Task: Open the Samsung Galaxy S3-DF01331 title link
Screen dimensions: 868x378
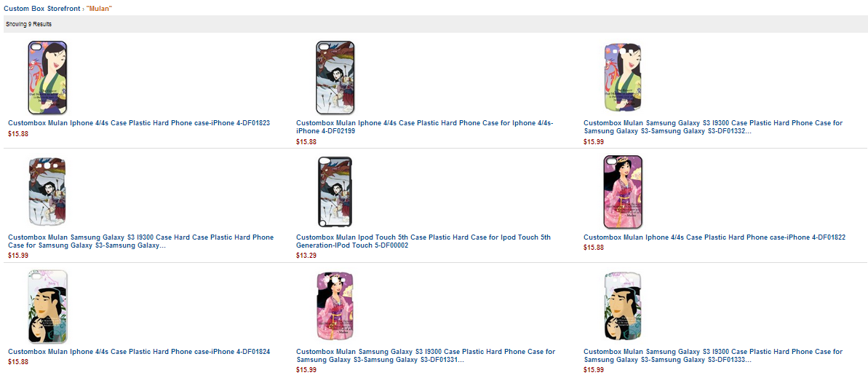Action: pyautogui.click(x=426, y=356)
